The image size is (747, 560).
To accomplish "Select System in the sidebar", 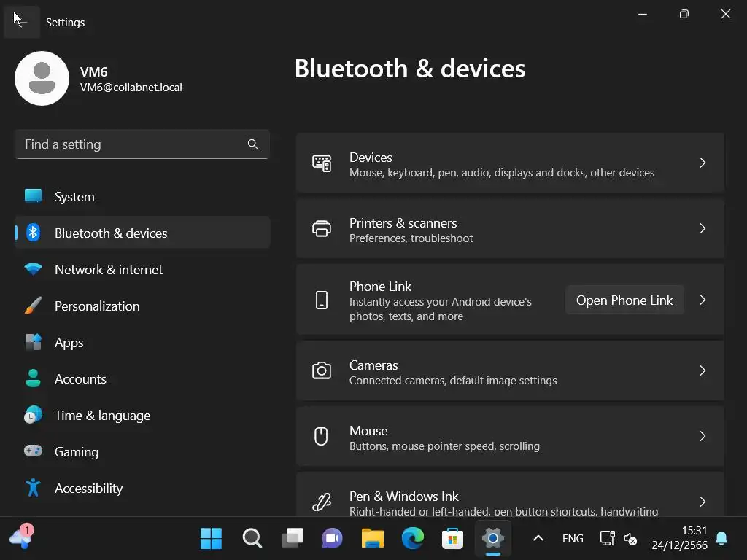I will (142, 196).
